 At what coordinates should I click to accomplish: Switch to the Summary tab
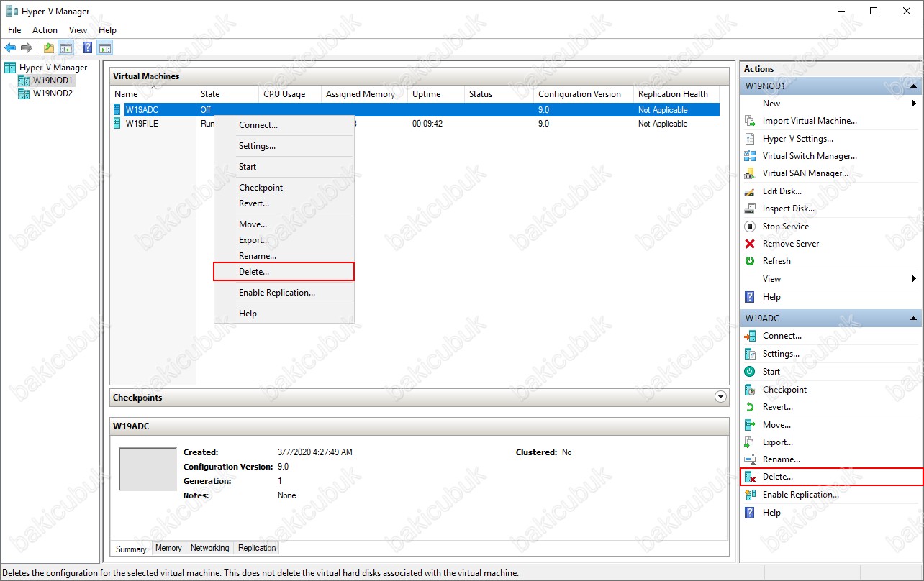tap(131, 549)
